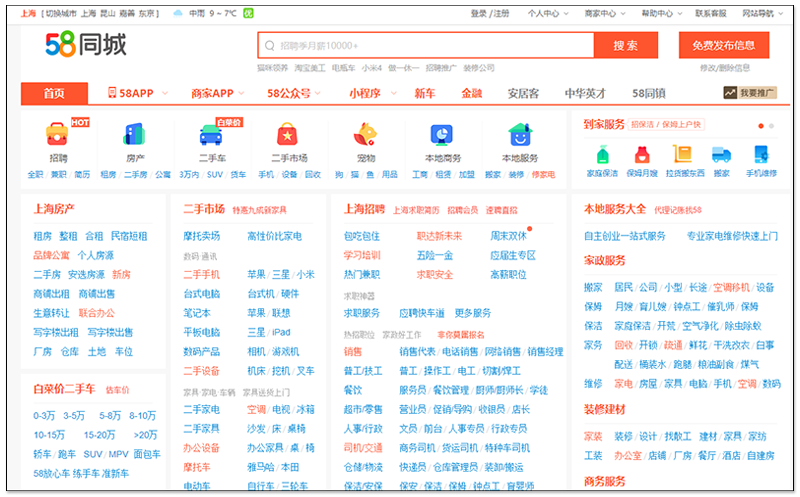Open the 淘宝美工 hot search link
This screenshot has width=800, height=497.
[310, 68]
